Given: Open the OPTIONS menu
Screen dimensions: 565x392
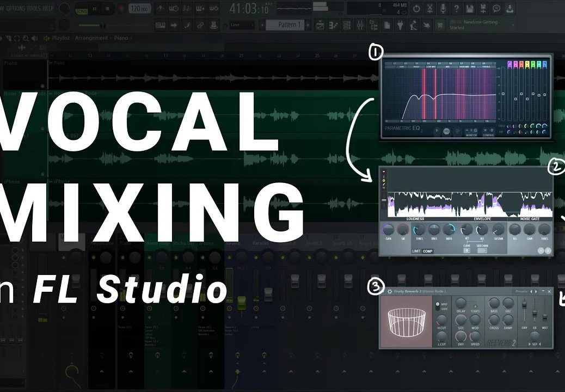Looking at the screenshot, I should coord(15,8).
